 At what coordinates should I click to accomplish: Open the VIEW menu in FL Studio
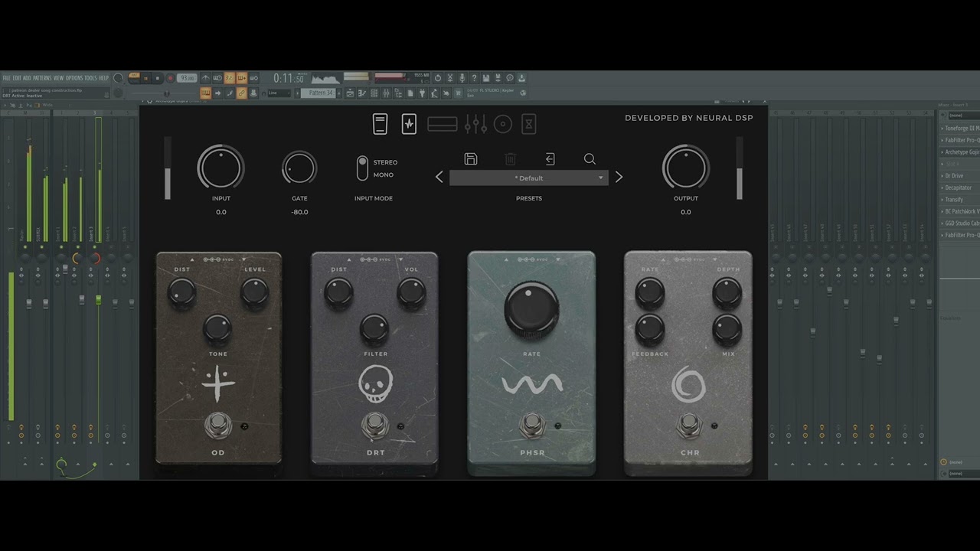coord(58,78)
